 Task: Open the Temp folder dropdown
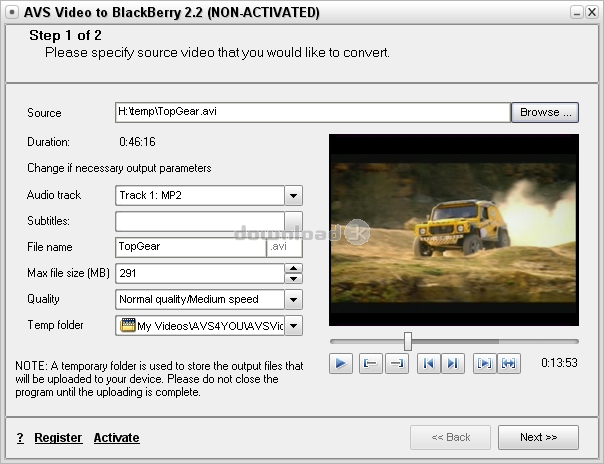coord(294,326)
